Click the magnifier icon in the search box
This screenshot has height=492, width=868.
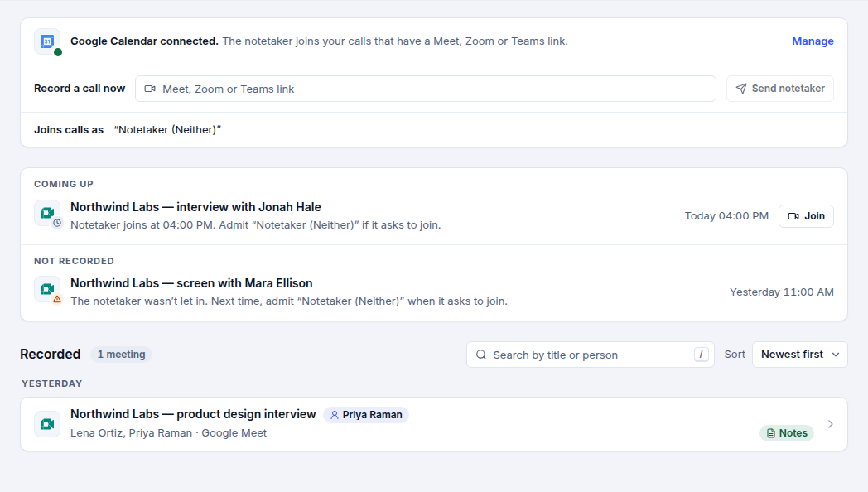(481, 355)
